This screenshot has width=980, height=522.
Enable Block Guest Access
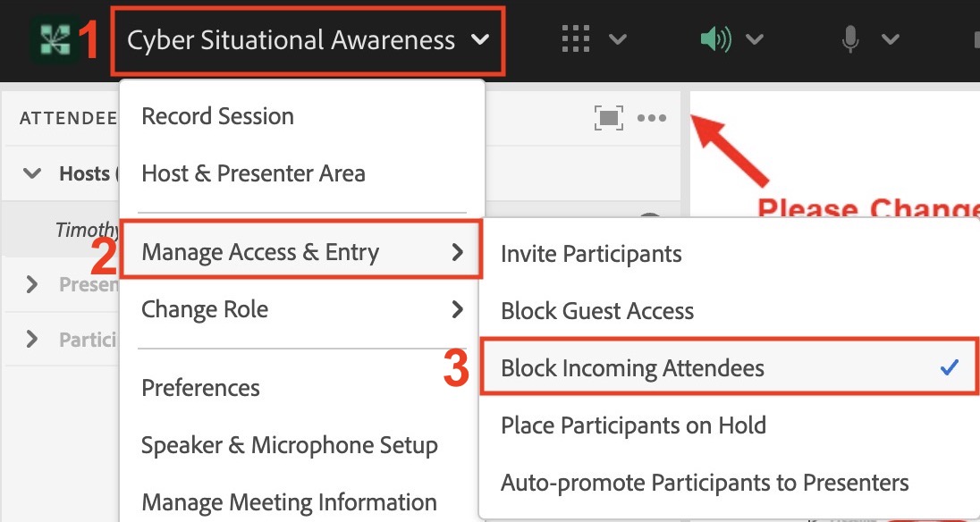597,311
